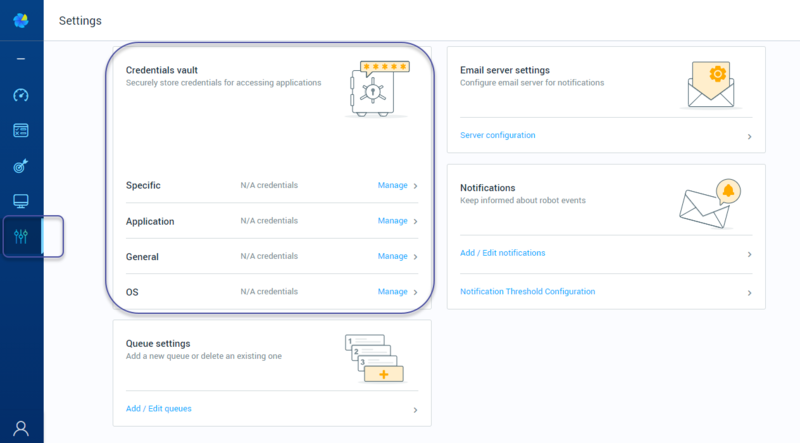Expand Server configuration chevron arrow
800x443 pixels.
tap(749, 136)
